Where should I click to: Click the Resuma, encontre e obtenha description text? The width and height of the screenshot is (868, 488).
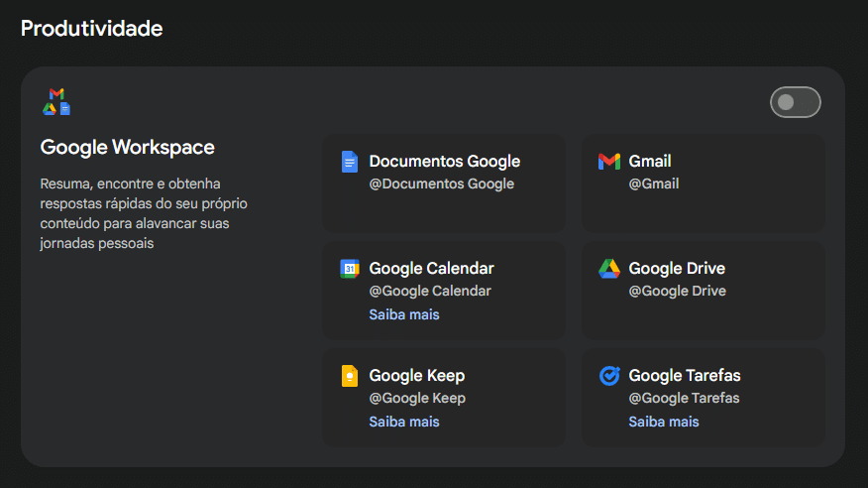(x=144, y=213)
